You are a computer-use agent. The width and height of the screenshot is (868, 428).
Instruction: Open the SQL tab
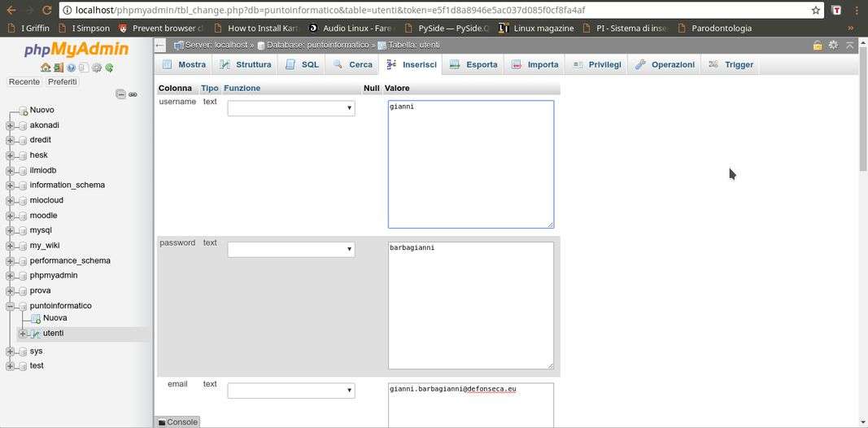(302, 65)
